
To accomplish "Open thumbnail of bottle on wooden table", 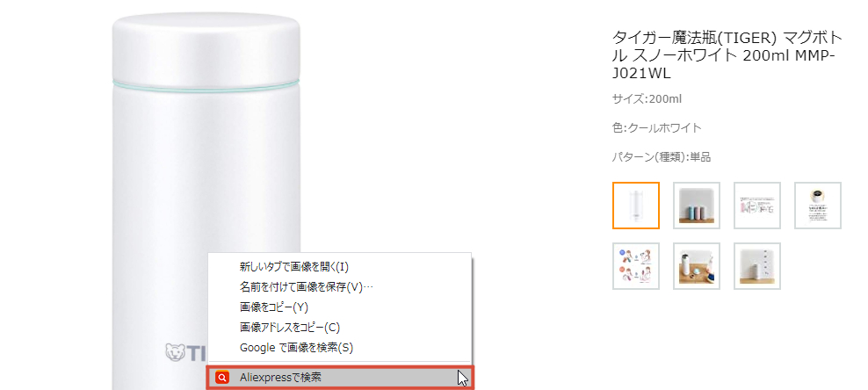I will point(696,265).
